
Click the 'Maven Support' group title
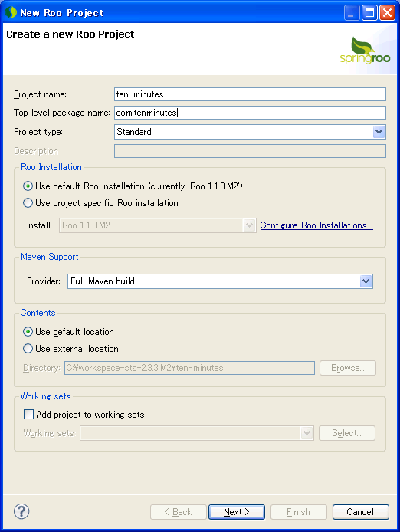(50, 257)
